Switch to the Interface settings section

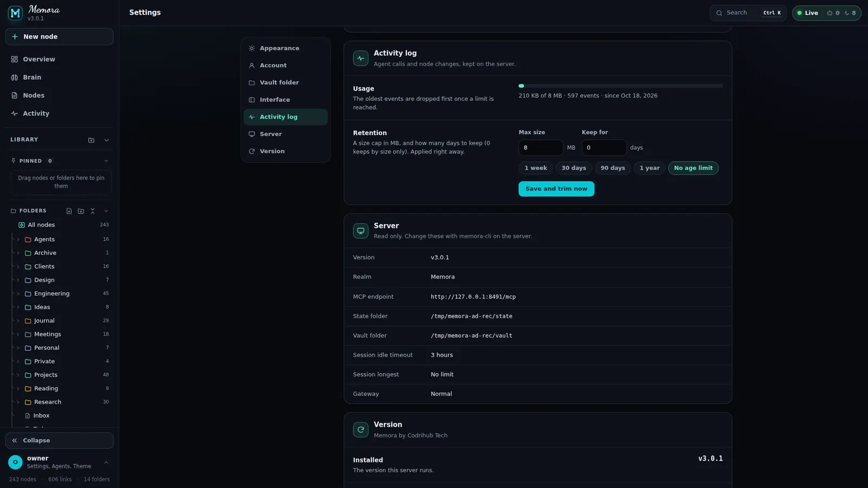pyautogui.click(x=285, y=100)
